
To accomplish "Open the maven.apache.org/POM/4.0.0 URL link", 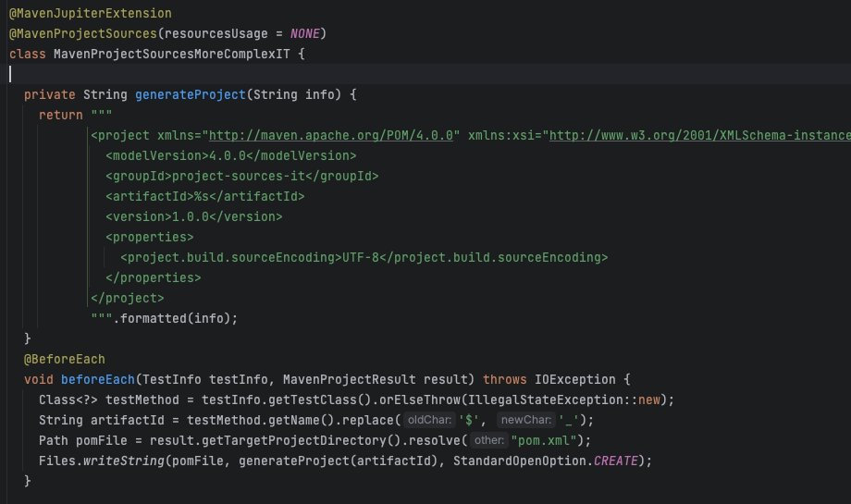I will click(331, 135).
